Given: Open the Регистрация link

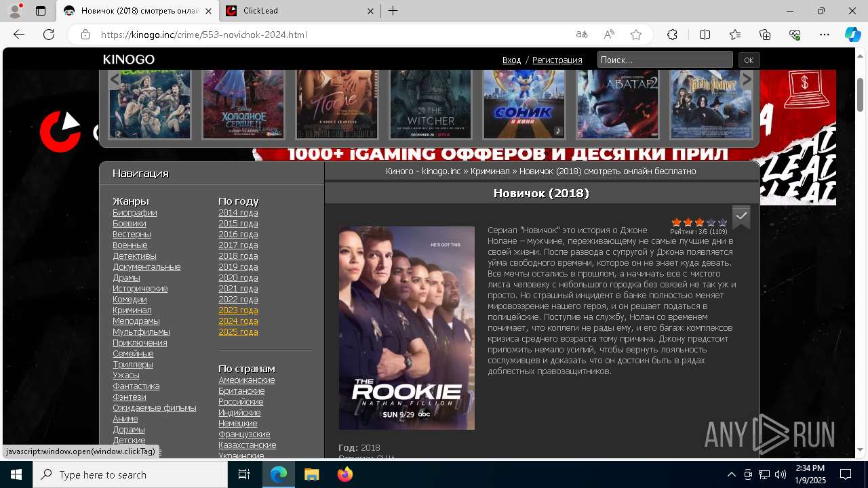Looking at the screenshot, I should pos(557,60).
